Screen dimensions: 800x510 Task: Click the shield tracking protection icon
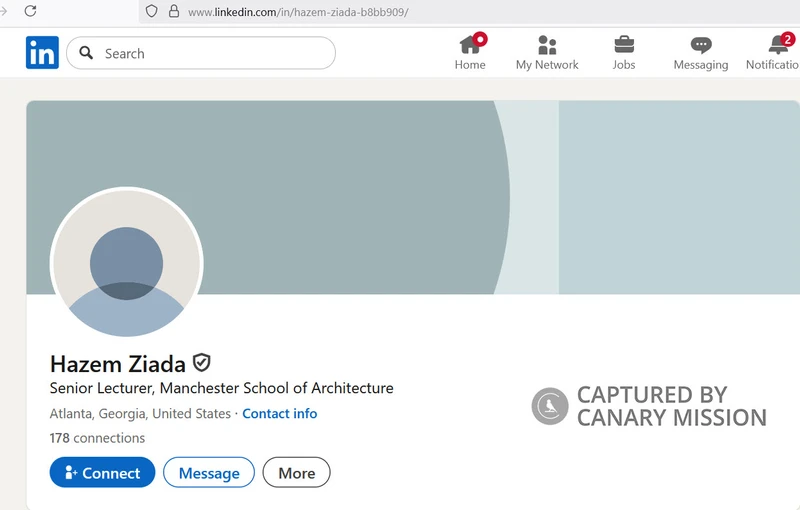coord(152,11)
